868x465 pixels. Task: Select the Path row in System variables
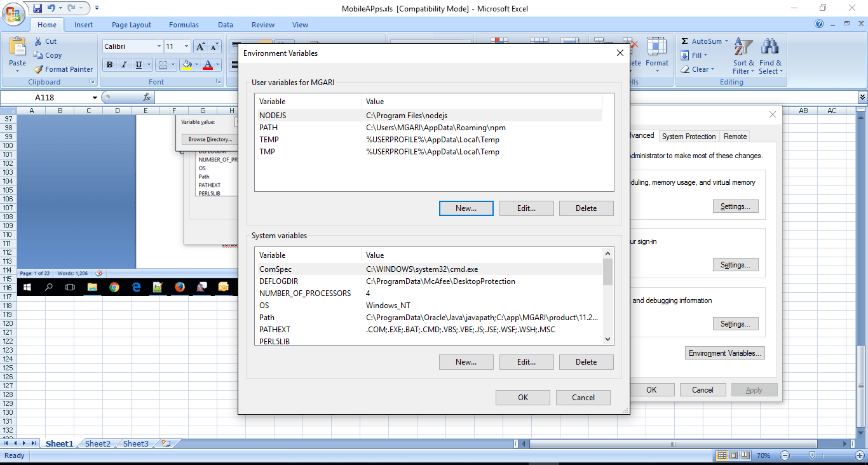pos(429,318)
